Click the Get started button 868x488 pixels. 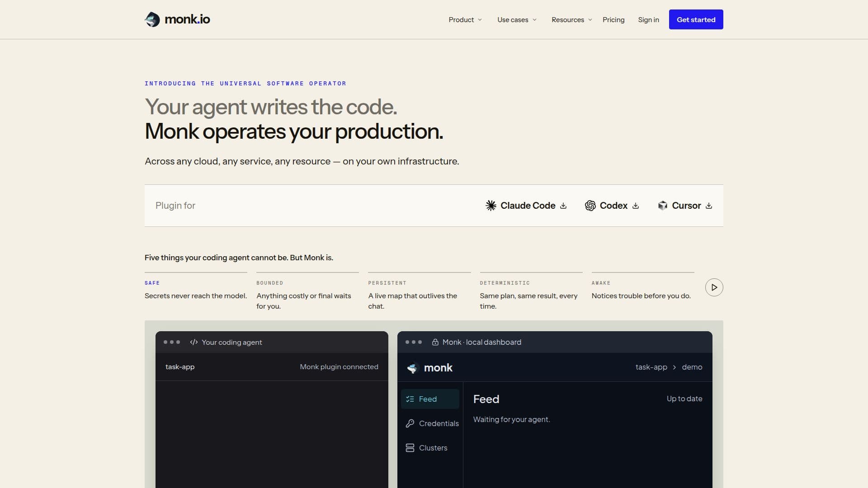696,19
